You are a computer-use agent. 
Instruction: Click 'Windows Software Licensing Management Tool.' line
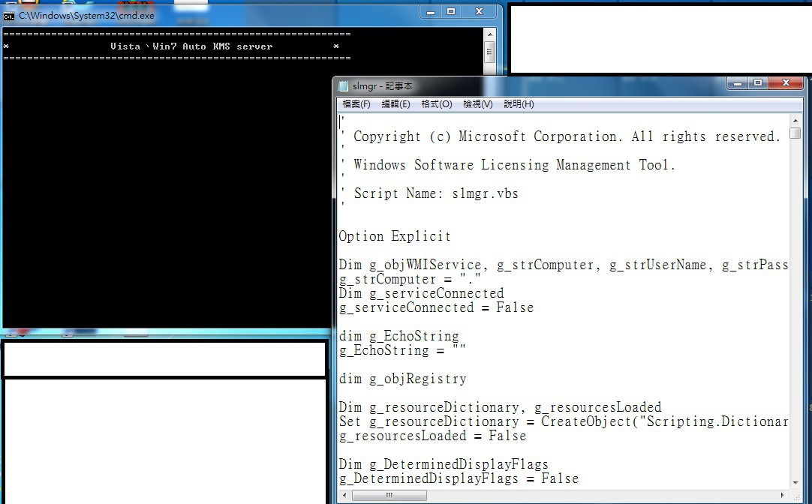pyautogui.click(x=509, y=166)
